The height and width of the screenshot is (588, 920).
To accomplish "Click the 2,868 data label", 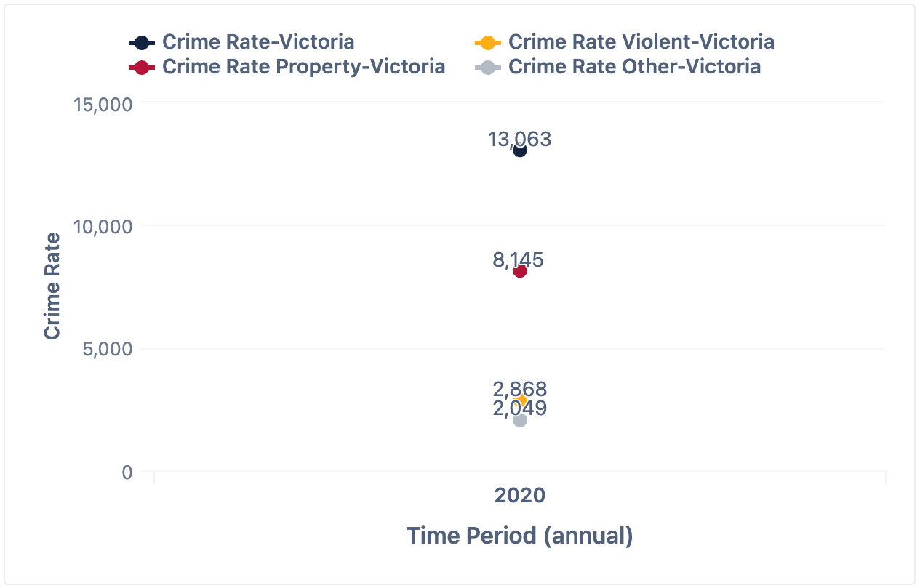I will pos(519,389).
